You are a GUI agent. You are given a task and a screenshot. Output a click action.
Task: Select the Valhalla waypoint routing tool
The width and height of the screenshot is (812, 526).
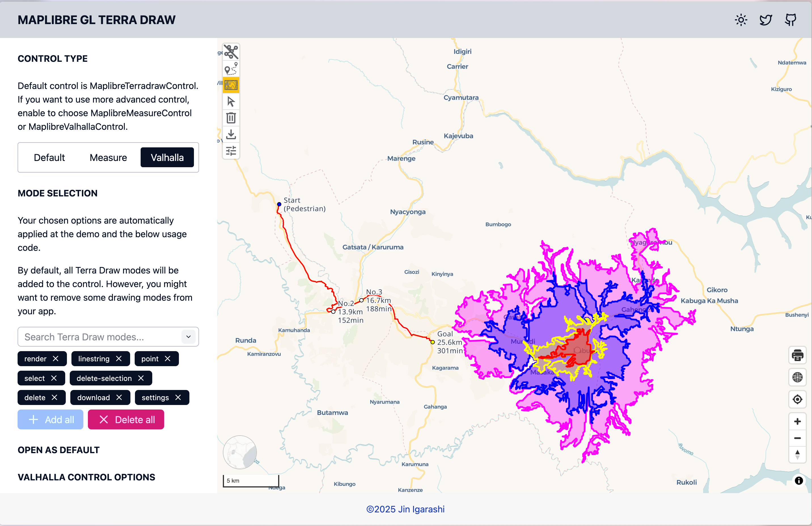point(231,69)
